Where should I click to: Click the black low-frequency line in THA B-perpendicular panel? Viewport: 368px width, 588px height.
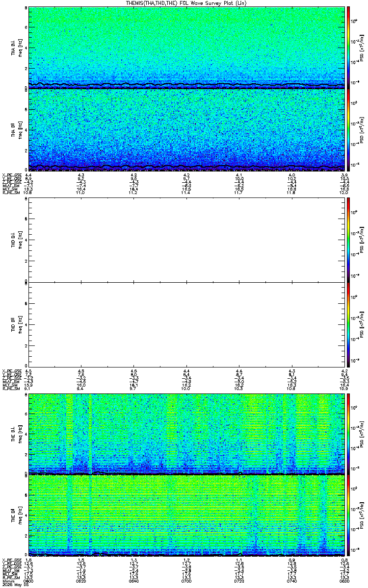pyautogui.click(x=186, y=86)
